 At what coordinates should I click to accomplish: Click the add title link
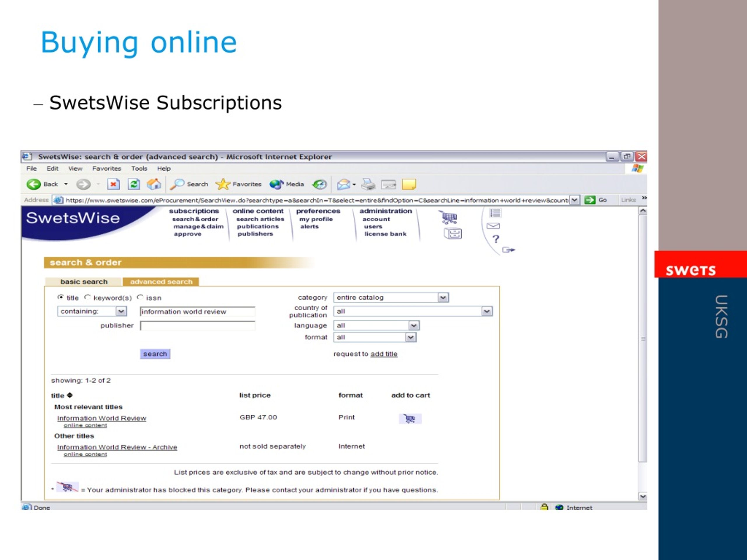point(384,354)
